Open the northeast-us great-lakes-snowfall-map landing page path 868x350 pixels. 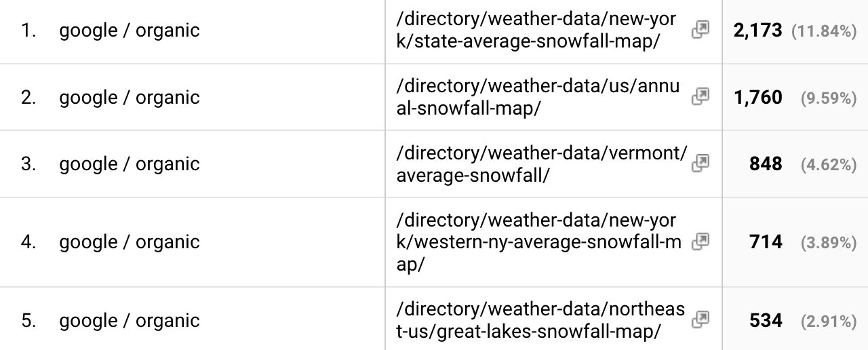click(x=540, y=320)
